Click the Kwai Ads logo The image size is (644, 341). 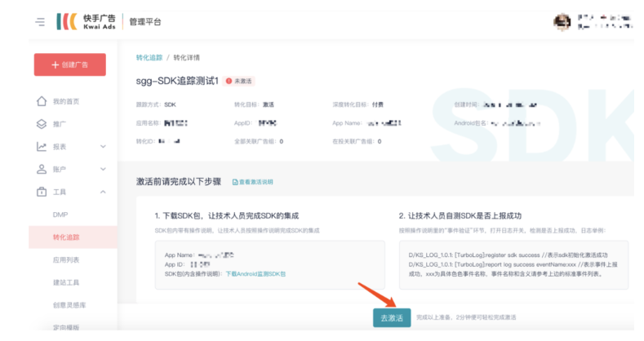coord(87,22)
